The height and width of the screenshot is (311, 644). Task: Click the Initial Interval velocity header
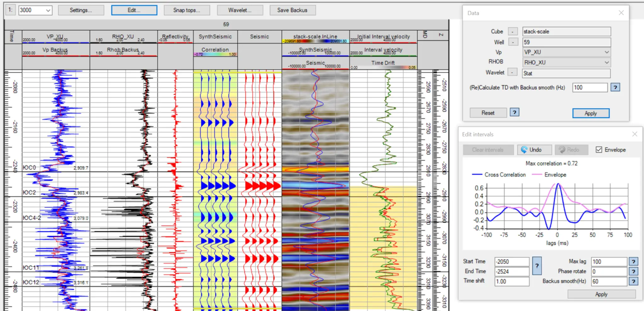pyautogui.click(x=383, y=37)
